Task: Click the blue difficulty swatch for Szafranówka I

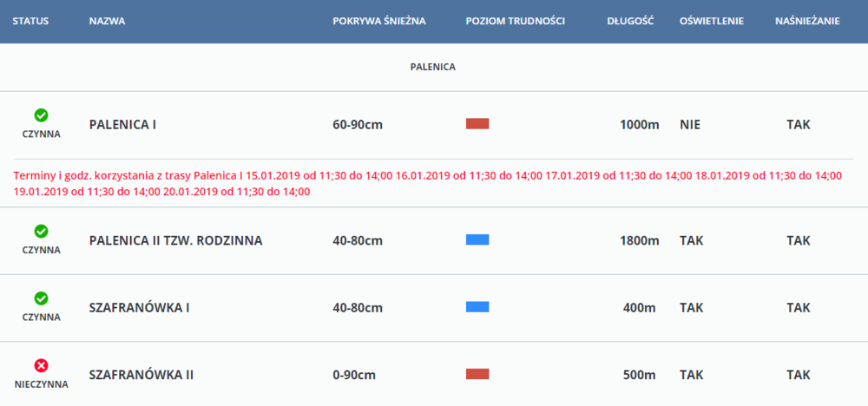Action: click(x=477, y=307)
